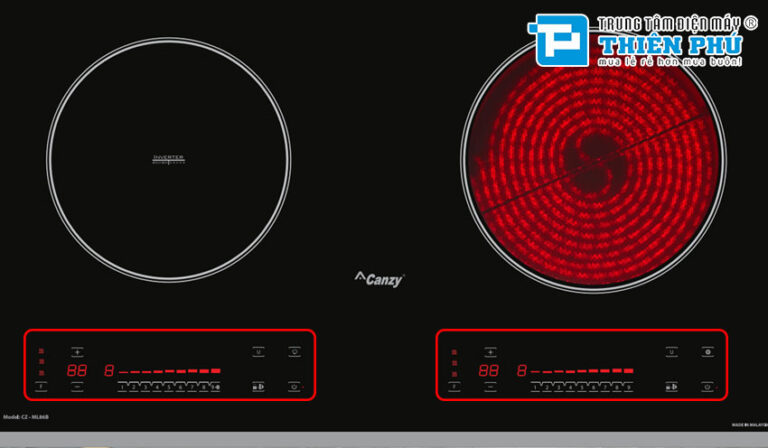Viewport: 768px width, 448px height.
Task: Select power level 6 on the right panel
Action: [594, 387]
